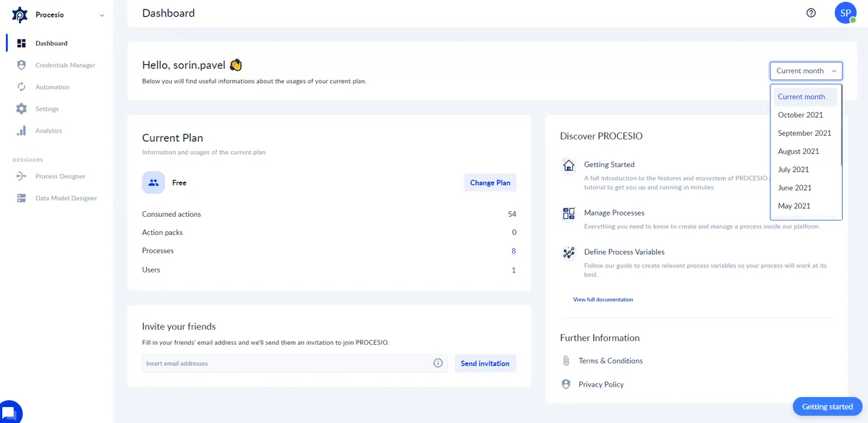Screen dimensions: 868x423
Task: Click the Settings gear icon in sidebar
Action: (21, 108)
